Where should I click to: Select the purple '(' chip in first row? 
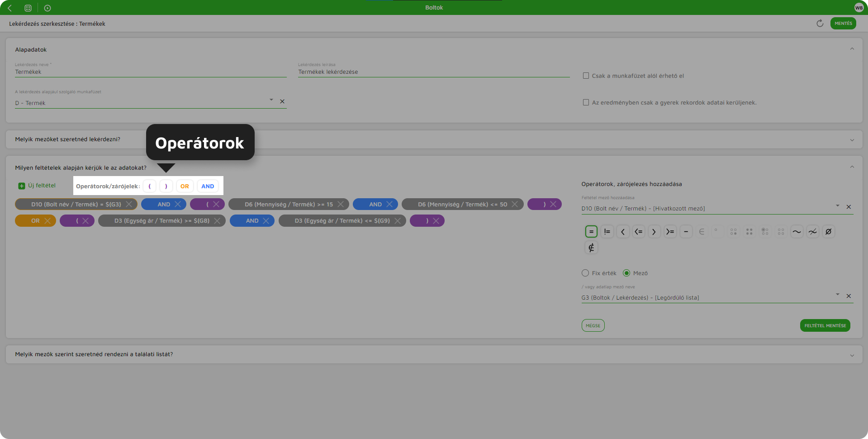pos(207,204)
